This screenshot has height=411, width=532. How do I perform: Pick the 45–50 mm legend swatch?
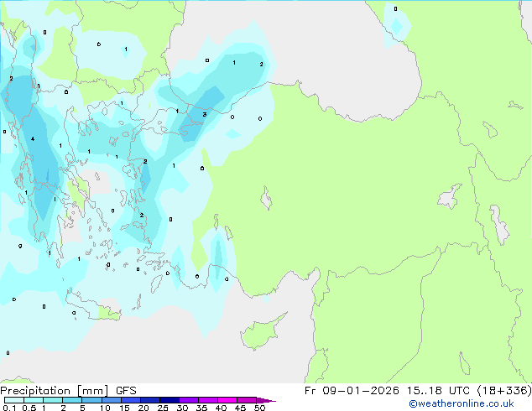tap(247, 400)
